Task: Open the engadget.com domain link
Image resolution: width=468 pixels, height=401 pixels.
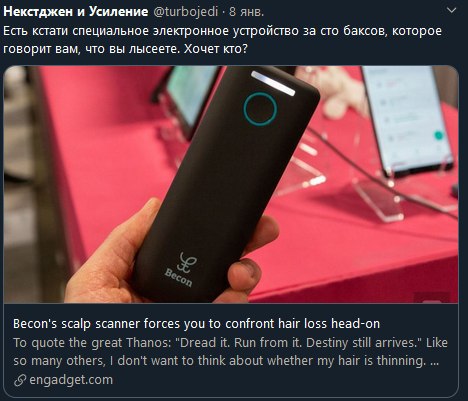Action: pos(71,380)
